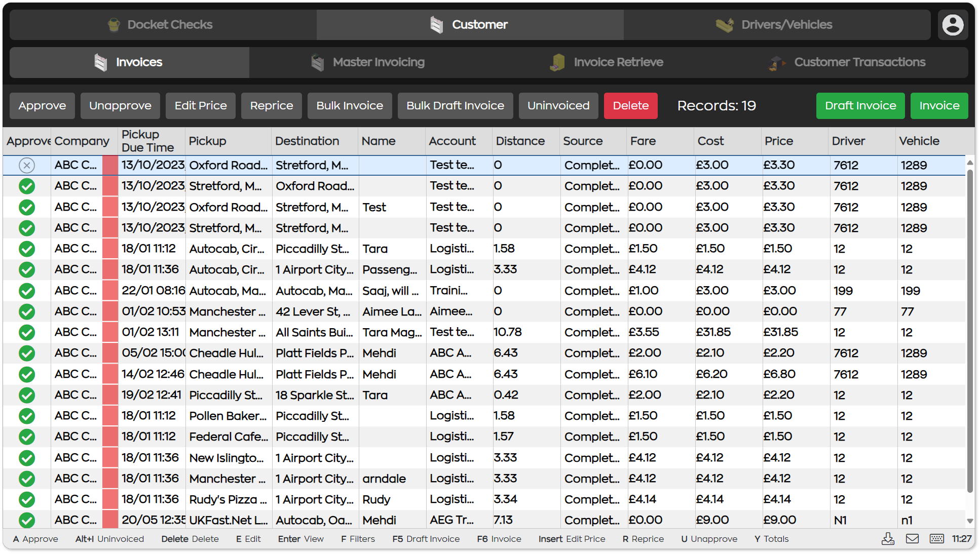Click the F Filters shortcut
Viewport: 980px width, 554px height.
(358, 539)
